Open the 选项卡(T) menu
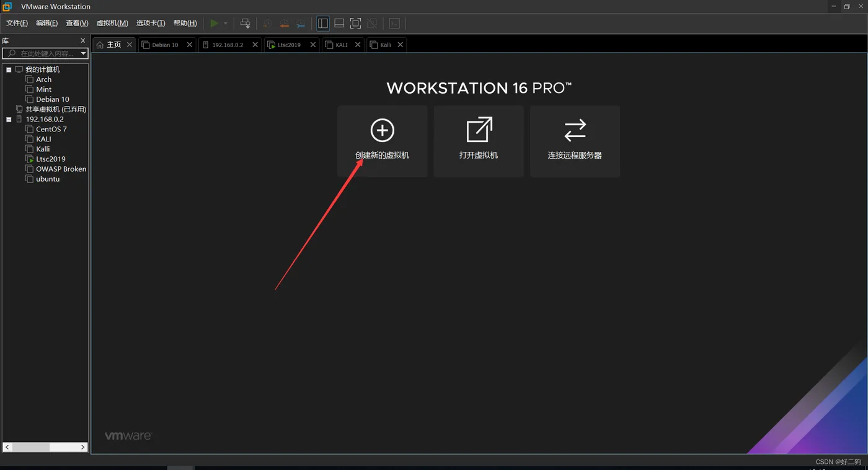Viewport: 868px width, 470px height. [x=151, y=23]
